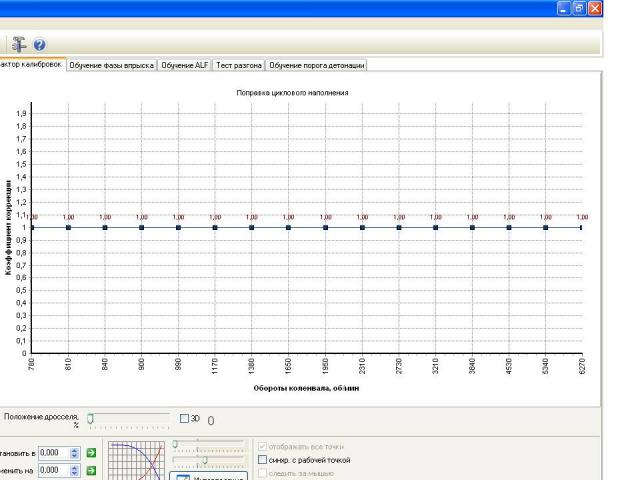This screenshot has width=640, height=480.
Task: Click the upper interpolation slider handle
Action: point(175,444)
